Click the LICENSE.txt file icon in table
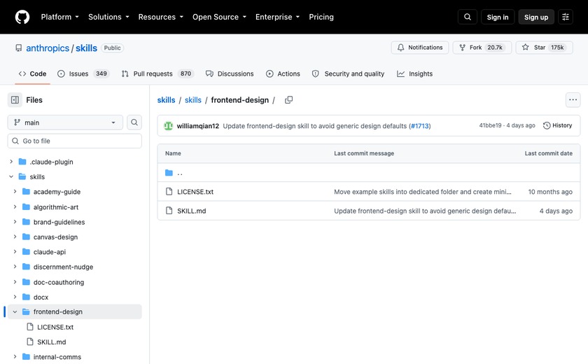The width and height of the screenshot is (588, 364). [169, 192]
